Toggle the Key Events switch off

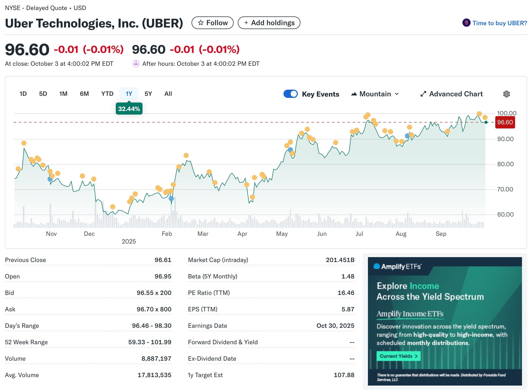290,94
